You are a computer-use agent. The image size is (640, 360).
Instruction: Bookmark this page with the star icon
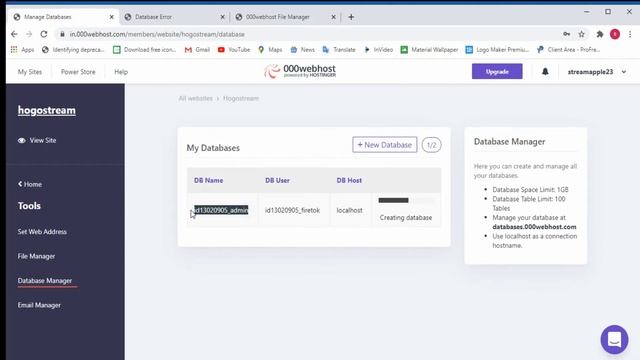coord(582,34)
